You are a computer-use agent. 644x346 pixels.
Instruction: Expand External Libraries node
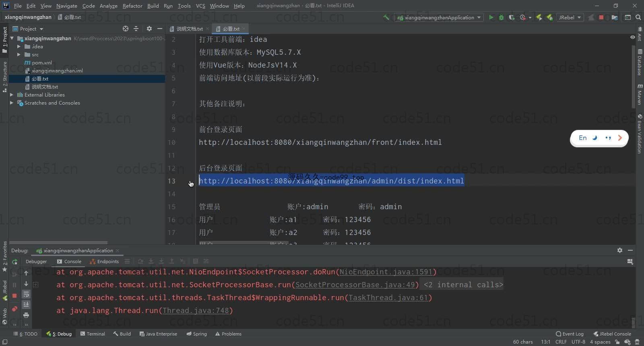pyautogui.click(x=12, y=95)
